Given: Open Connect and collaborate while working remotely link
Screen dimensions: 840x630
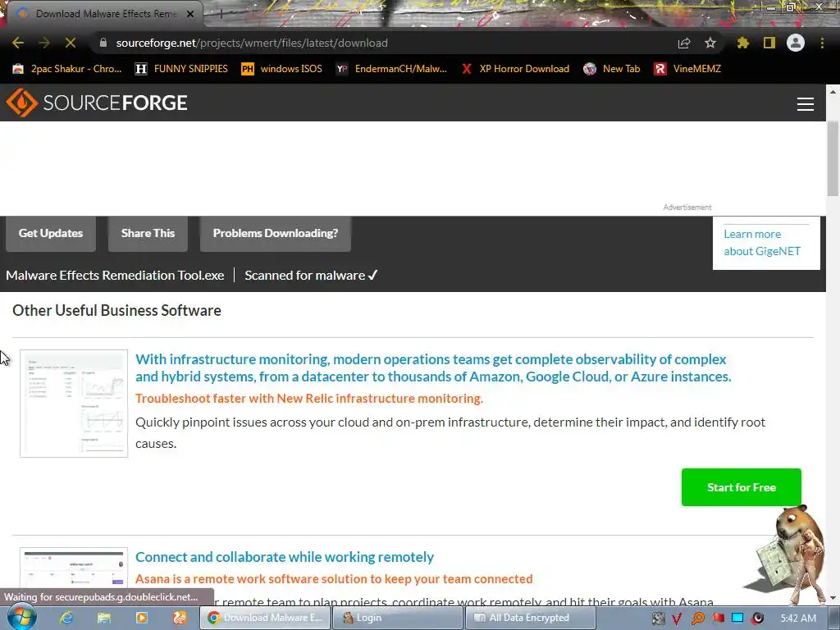Looking at the screenshot, I should pyautogui.click(x=285, y=557).
